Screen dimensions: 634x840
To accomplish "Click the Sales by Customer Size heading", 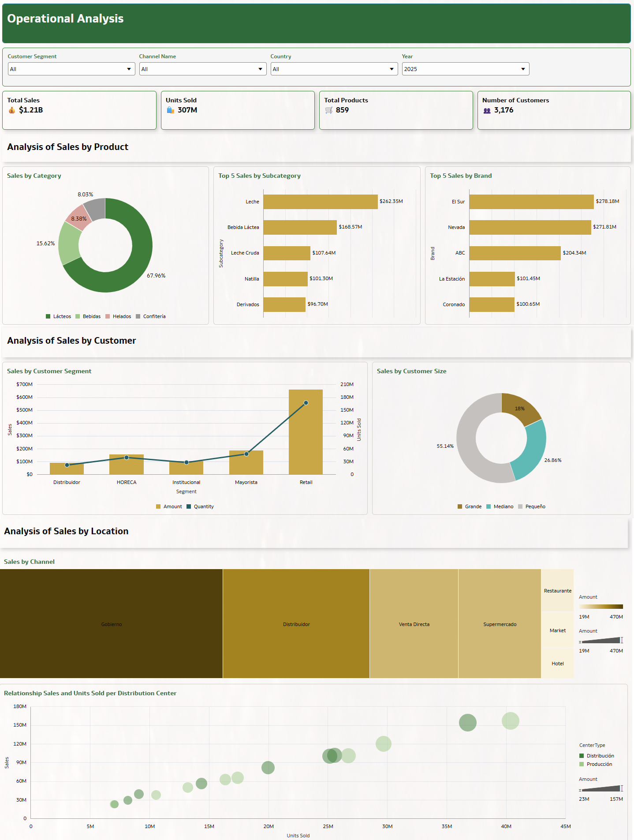I will pos(411,371).
